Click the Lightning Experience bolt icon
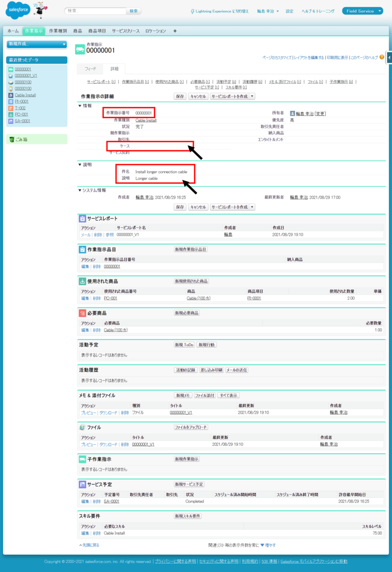The width and height of the screenshot is (392, 572). pyautogui.click(x=192, y=11)
